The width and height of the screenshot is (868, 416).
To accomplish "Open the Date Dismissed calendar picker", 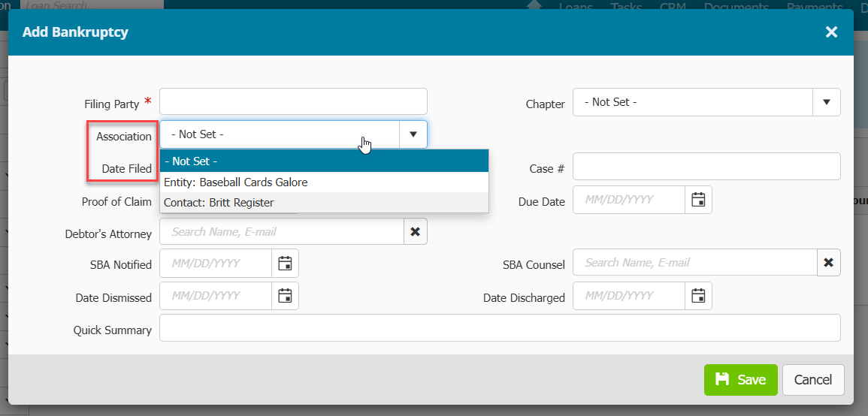I will coord(285,296).
